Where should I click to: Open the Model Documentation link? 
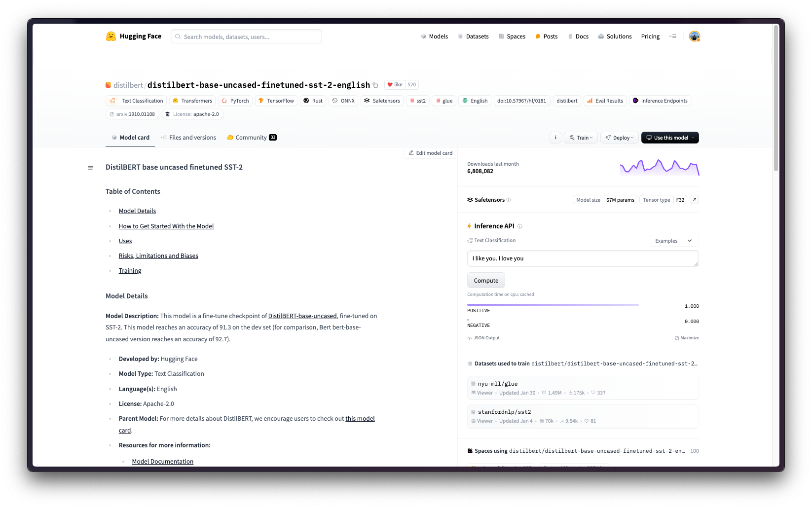(163, 462)
